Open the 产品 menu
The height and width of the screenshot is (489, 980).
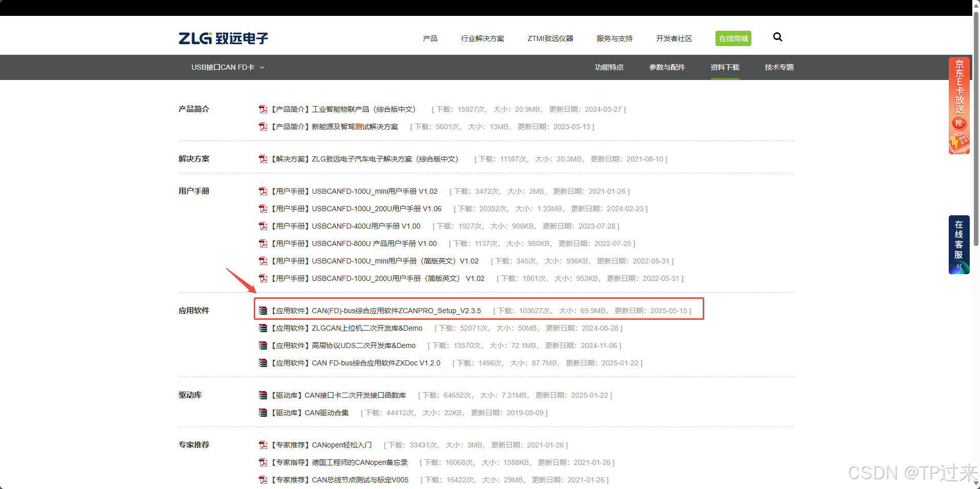coord(430,38)
